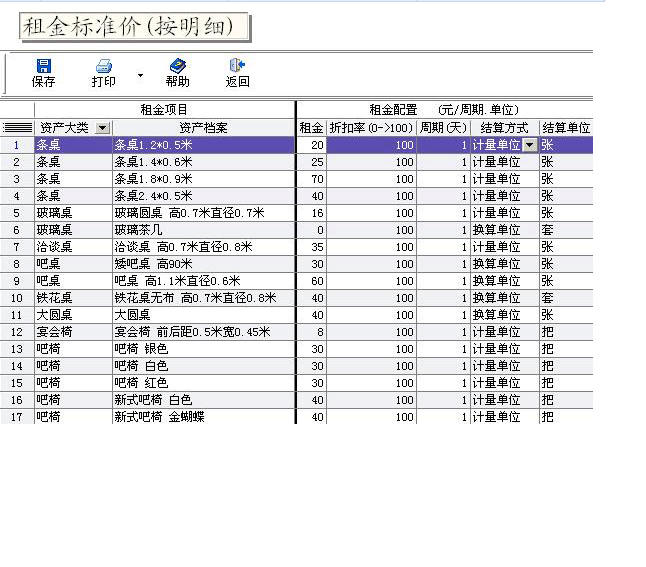Select row number 17
Screen dimensions: 646x567
pyautogui.click(x=16, y=417)
